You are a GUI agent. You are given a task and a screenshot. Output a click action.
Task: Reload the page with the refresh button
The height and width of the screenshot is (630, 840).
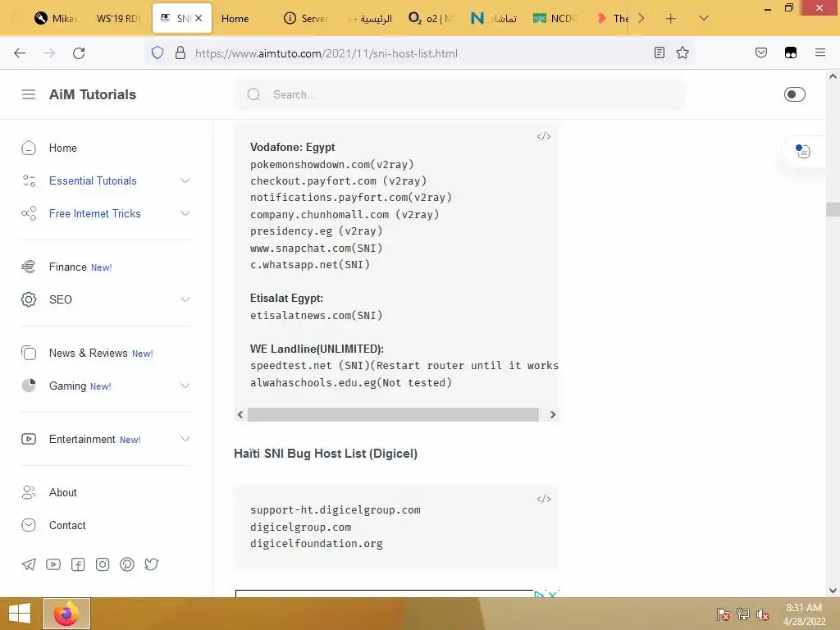tap(79, 53)
